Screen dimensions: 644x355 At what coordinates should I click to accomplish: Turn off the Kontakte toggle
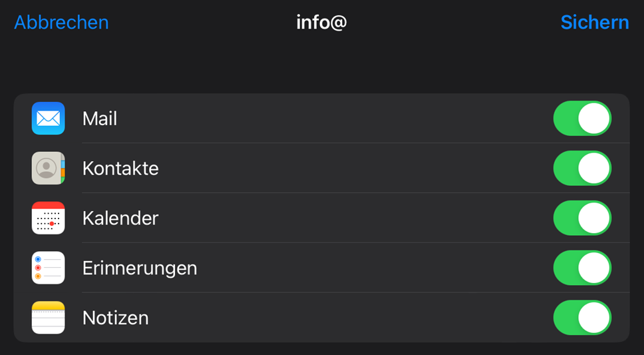pos(582,169)
